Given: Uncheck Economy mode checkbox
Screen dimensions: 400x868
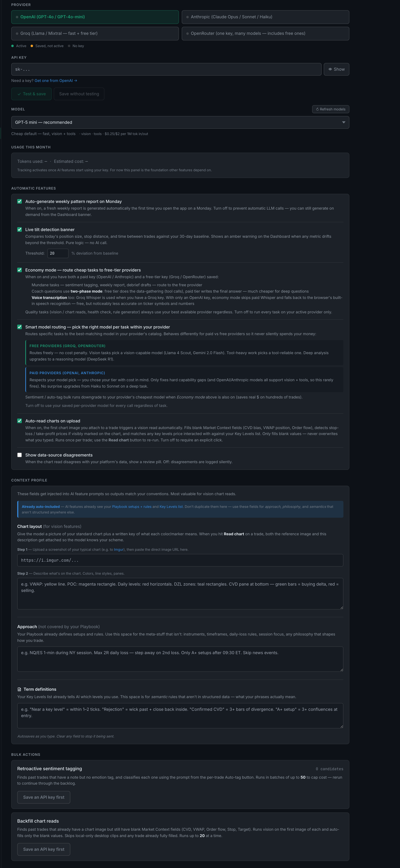Looking at the screenshot, I should pos(20,270).
